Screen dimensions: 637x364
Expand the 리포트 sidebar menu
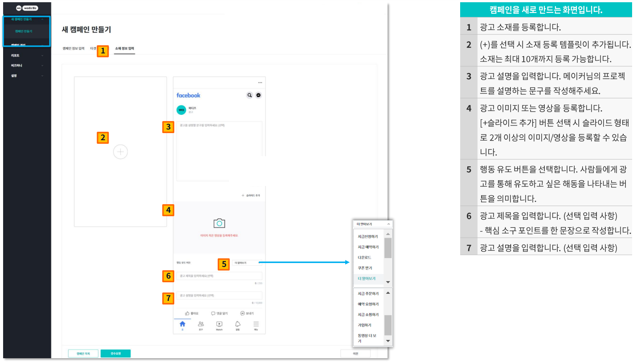tap(27, 56)
